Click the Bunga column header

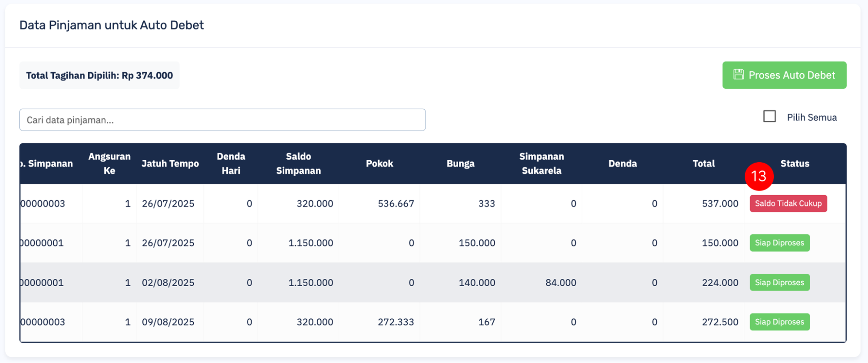coord(460,164)
